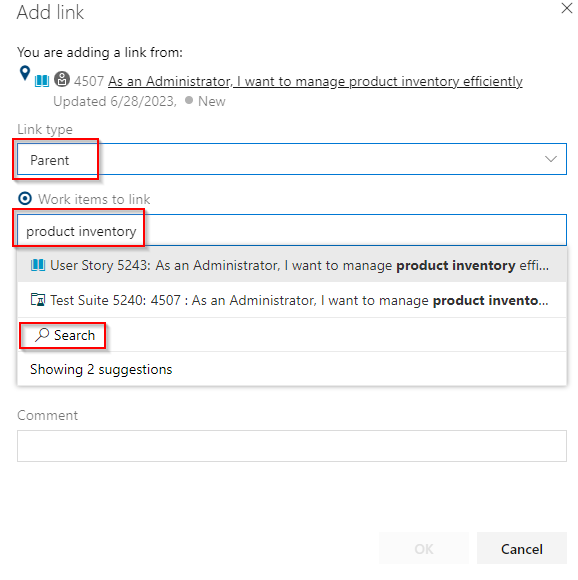
Task: Close the Add link dialog
Action: (x=566, y=8)
